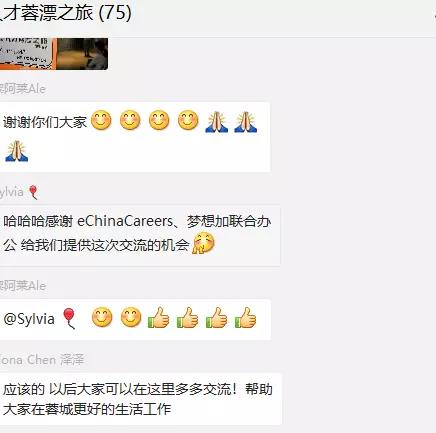
Task: Click the red balloon emoji after @Sylvia
Action: 69,318
